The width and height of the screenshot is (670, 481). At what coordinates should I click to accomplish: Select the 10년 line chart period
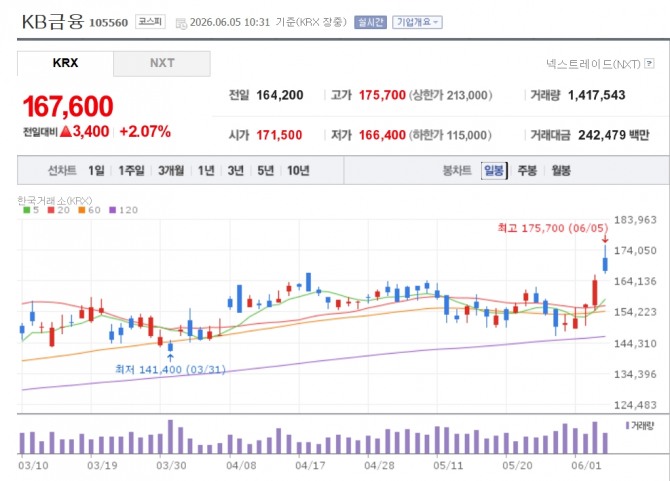(298, 171)
